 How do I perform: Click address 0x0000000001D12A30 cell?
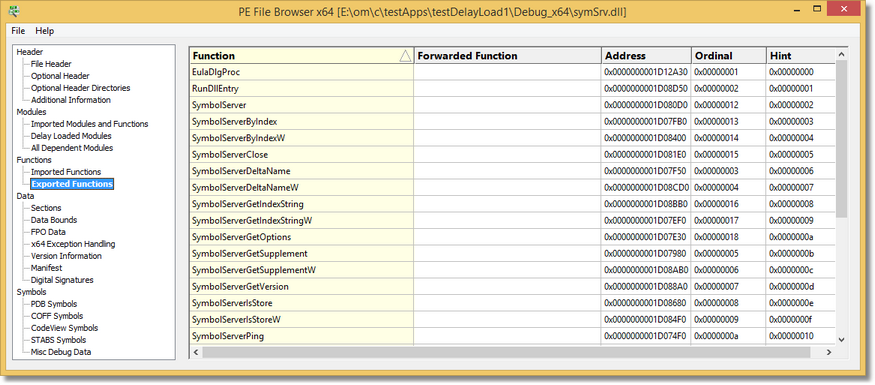[647, 72]
